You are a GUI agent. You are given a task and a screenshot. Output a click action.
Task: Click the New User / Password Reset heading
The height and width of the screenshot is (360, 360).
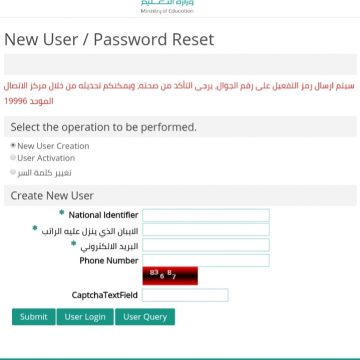pos(109,39)
